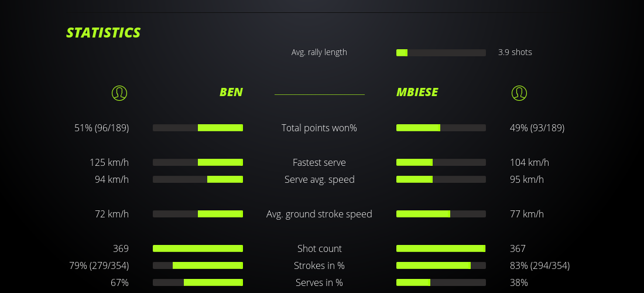This screenshot has width=644, height=293.
Task: Click Mbiese's ground stroke speed bar
Action: pyautogui.click(x=441, y=214)
